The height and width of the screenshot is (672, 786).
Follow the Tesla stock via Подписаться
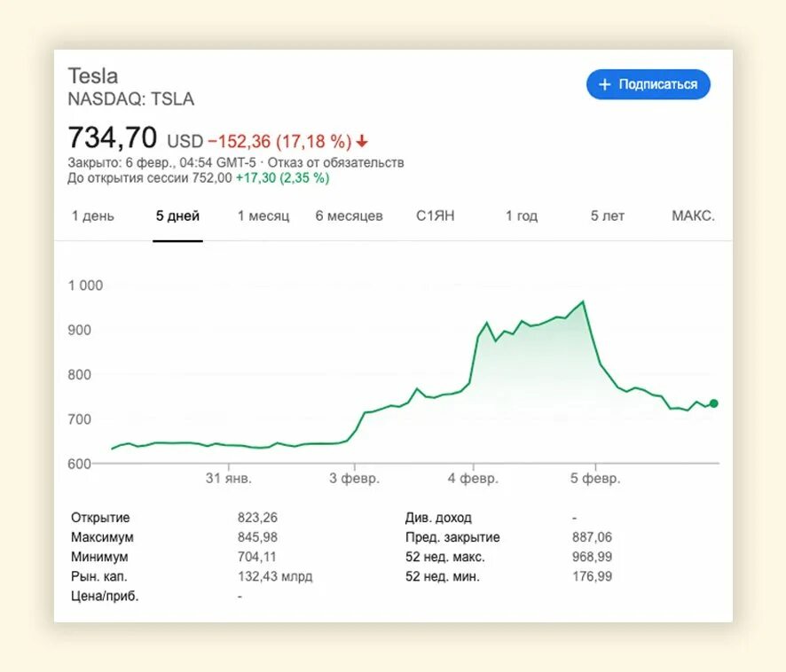648,84
